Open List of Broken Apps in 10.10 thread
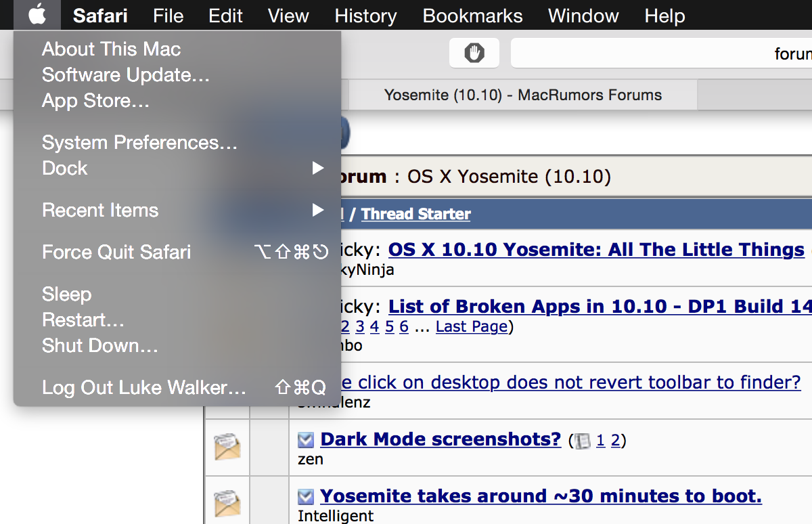This screenshot has width=812, height=524. click(x=600, y=307)
